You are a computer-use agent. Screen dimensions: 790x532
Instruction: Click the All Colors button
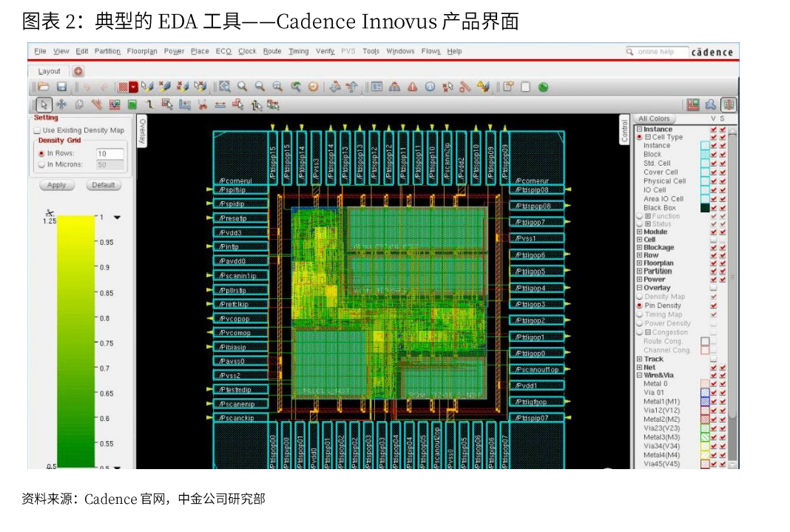tap(654, 119)
